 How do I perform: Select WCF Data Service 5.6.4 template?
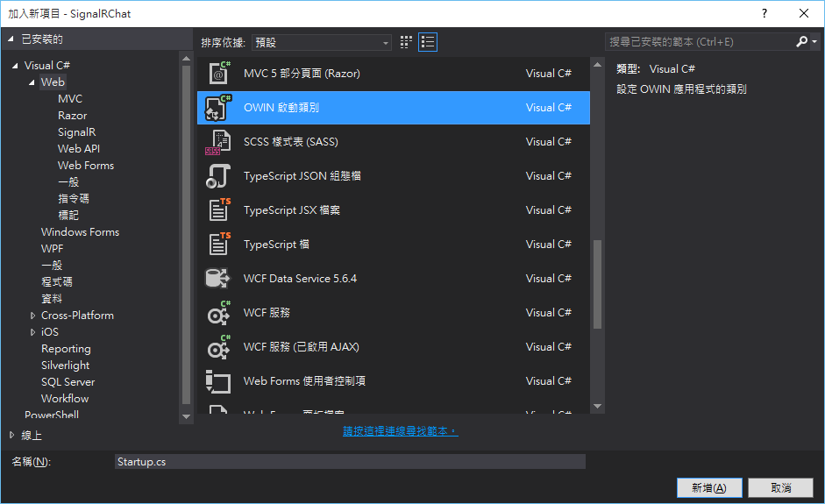(x=394, y=279)
